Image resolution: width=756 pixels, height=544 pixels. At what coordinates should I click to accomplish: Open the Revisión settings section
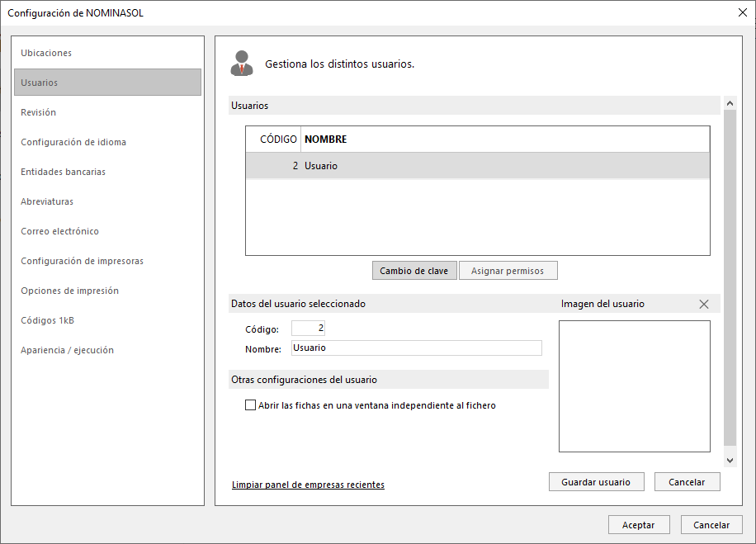coord(39,112)
